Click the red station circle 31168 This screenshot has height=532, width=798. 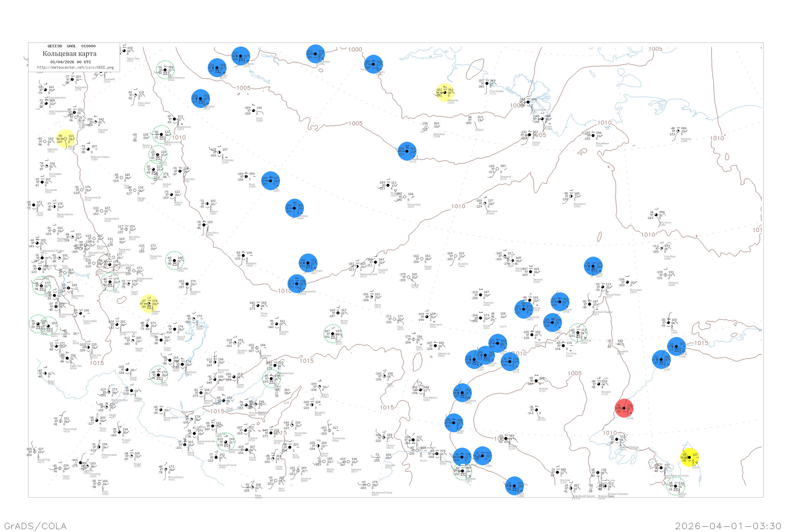(x=624, y=408)
